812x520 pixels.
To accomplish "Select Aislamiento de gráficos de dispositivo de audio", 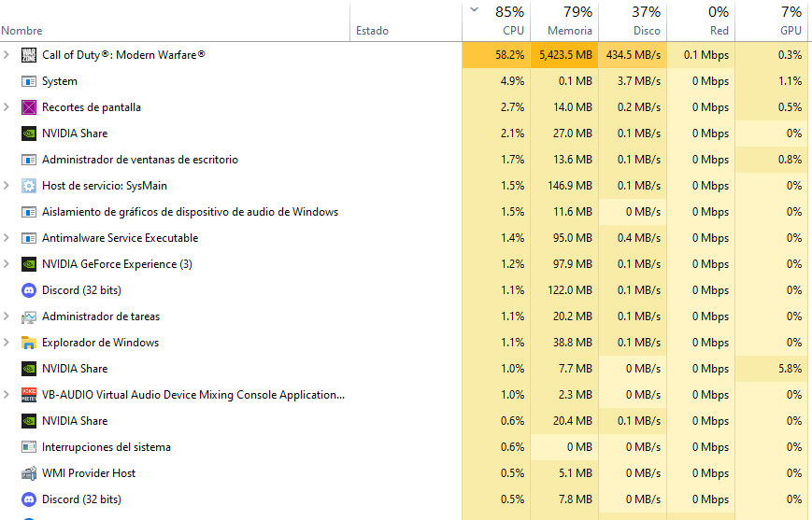I will pos(190,212).
